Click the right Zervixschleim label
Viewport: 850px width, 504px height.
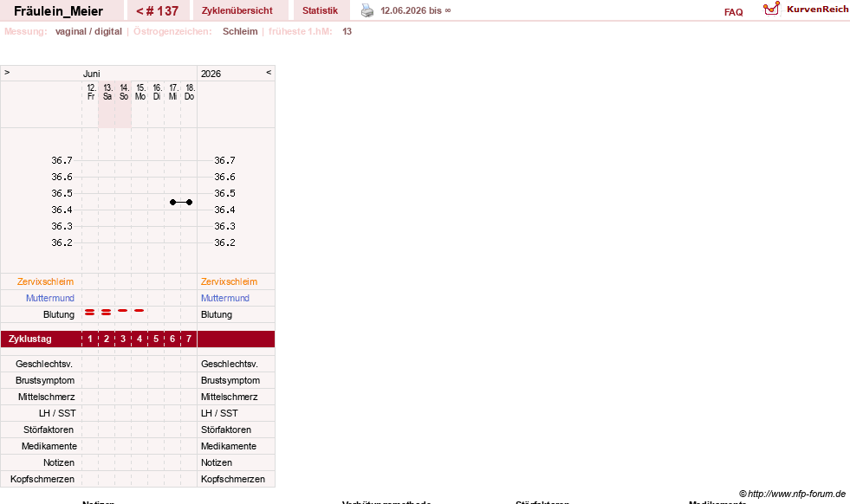[x=229, y=281]
